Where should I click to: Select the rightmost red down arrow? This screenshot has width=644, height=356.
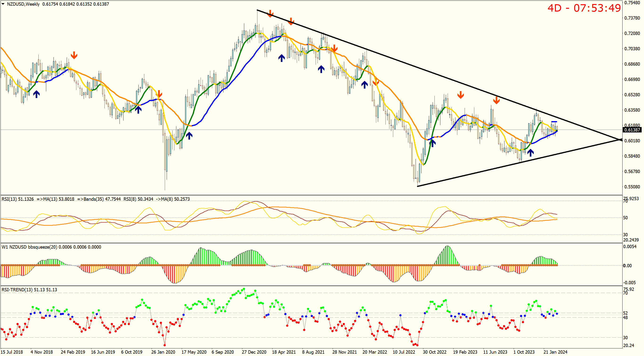496,100
